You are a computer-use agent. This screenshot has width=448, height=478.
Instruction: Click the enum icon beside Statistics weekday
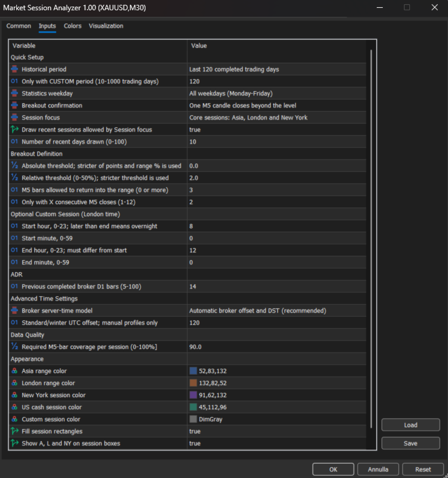[14, 94]
